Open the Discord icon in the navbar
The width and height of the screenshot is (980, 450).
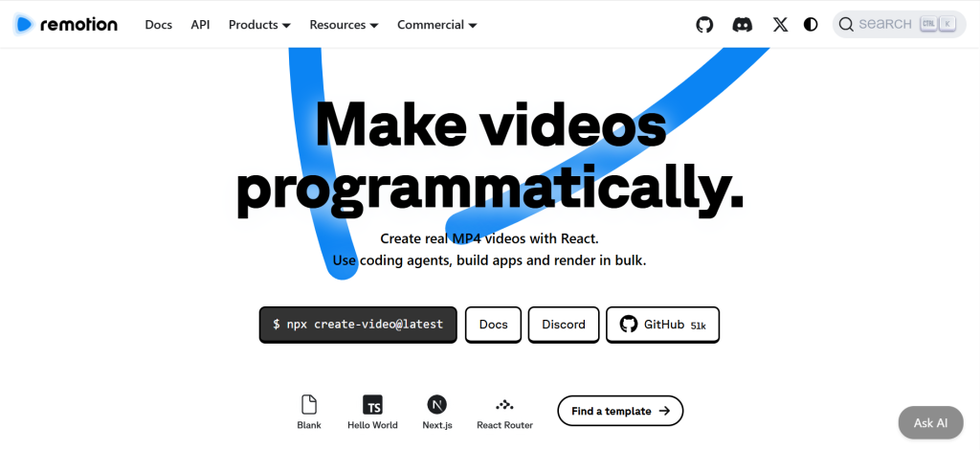click(742, 24)
